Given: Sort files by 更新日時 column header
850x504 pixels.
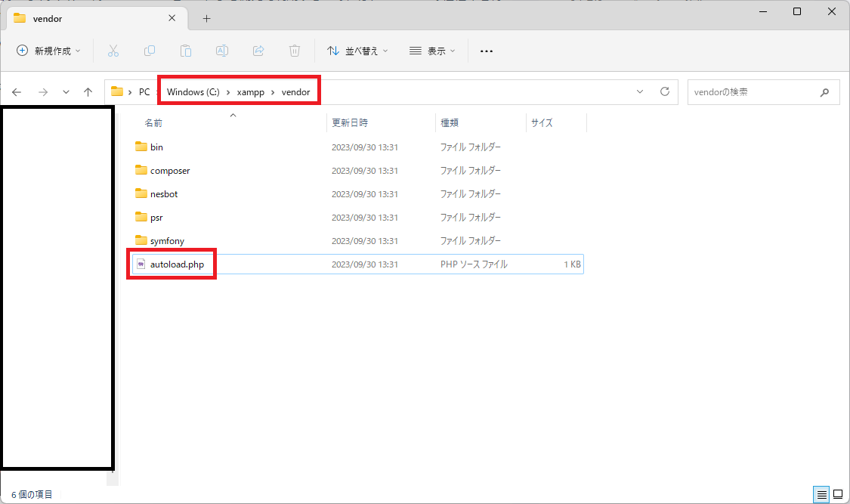Looking at the screenshot, I should [350, 122].
